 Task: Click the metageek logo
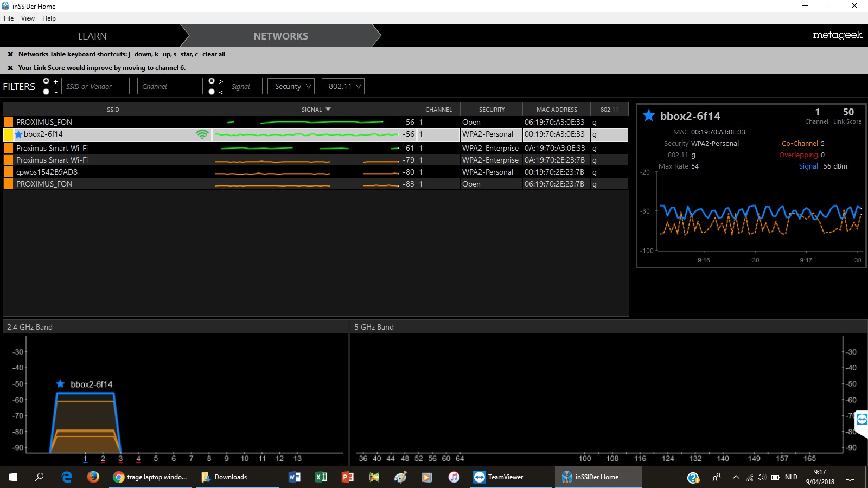pyautogui.click(x=837, y=35)
